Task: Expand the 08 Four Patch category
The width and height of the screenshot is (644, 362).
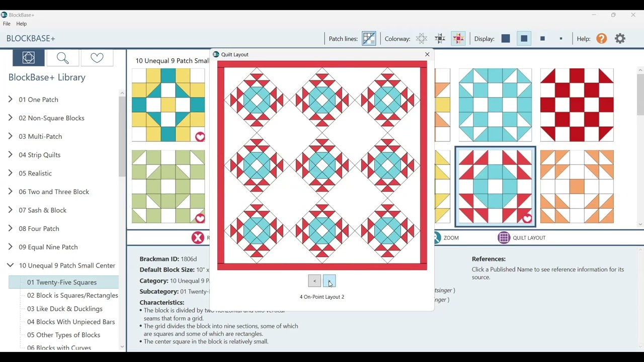Action: click(x=10, y=228)
